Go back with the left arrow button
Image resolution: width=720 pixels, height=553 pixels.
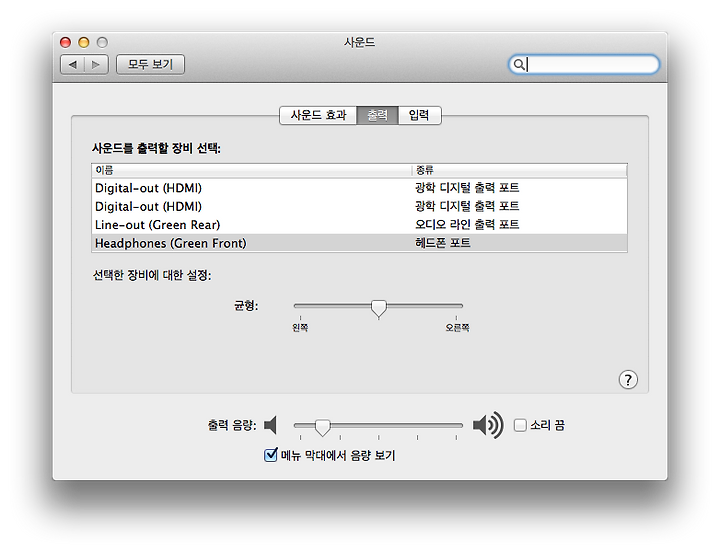[73, 64]
